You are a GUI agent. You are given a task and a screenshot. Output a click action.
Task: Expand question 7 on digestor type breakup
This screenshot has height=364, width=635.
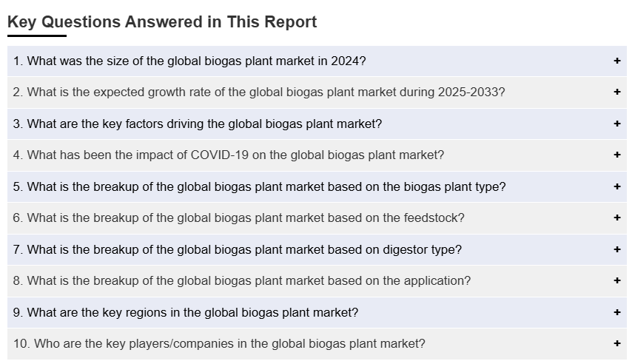pos(238,249)
